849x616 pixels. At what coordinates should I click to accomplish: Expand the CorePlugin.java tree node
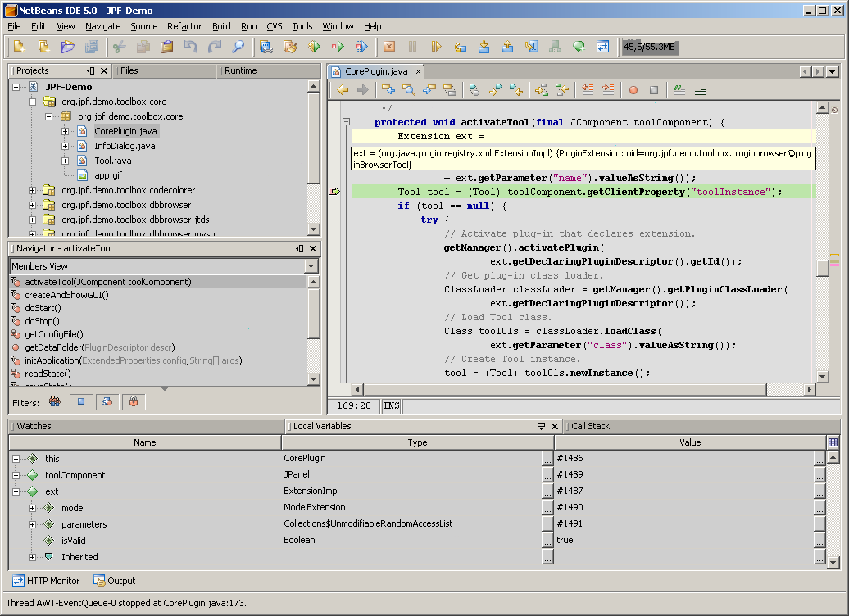click(x=65, y=131)
